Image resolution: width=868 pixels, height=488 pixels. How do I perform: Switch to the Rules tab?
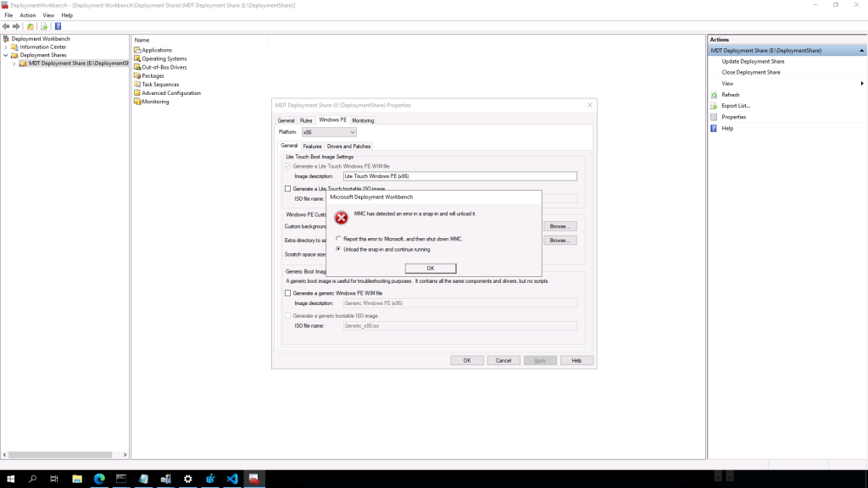306,120
